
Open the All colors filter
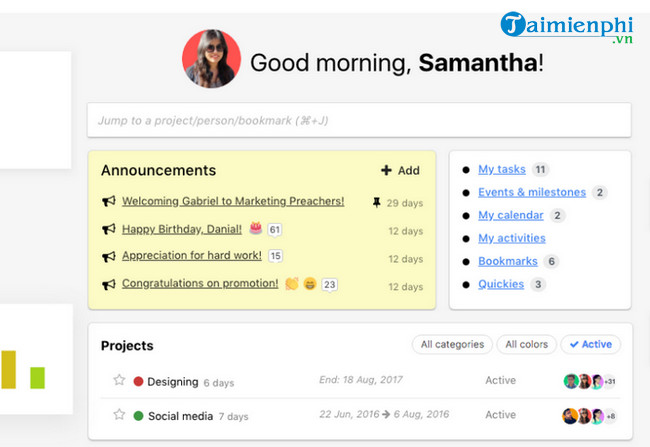[526, 344]
